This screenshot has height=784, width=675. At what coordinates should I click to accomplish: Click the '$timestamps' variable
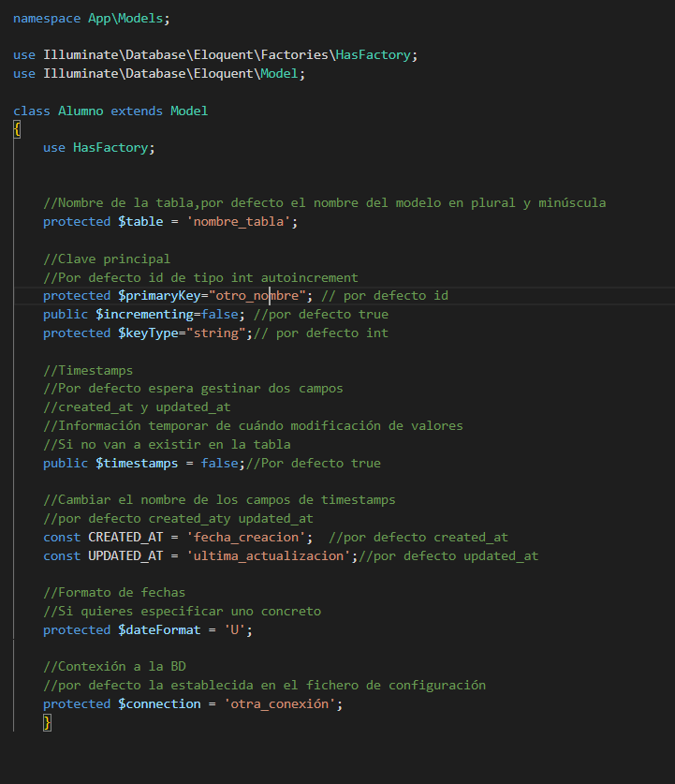pos(137,463)
